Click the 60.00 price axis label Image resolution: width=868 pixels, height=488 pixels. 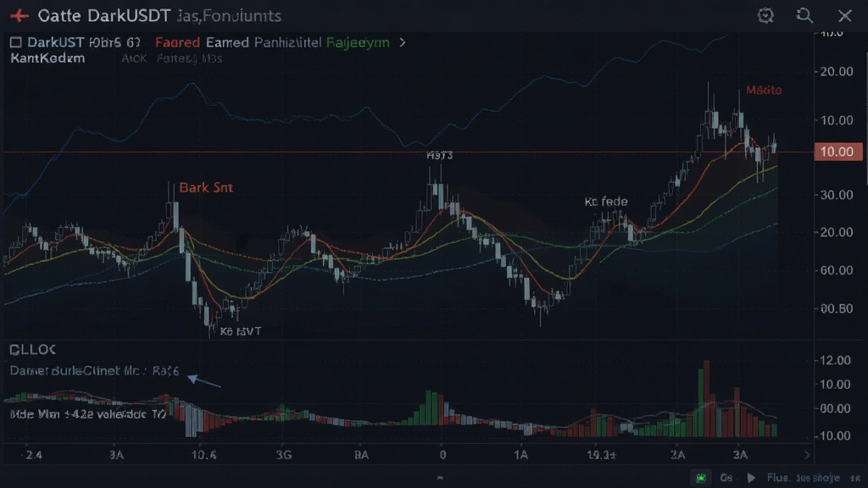pyautogui.click(x=837, y=270)
